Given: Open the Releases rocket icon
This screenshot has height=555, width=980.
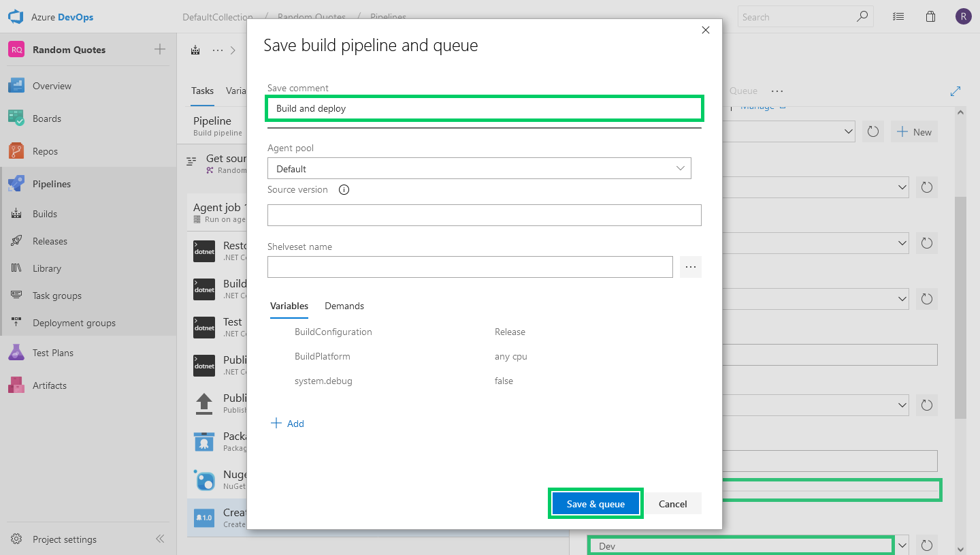Looking at the screenshot, I should [x=17, y=241].
